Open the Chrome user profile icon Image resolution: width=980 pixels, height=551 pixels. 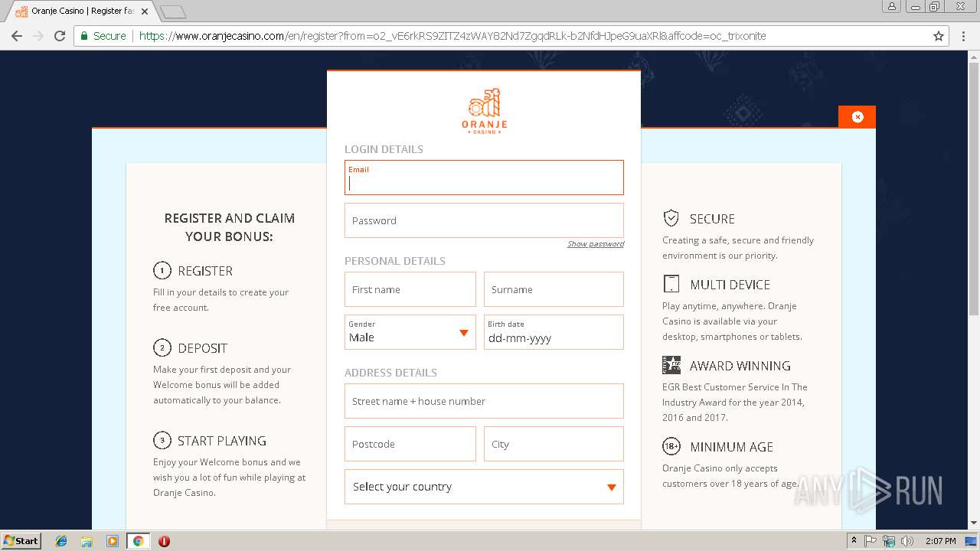pyautogui.click(x=892, y=6)
